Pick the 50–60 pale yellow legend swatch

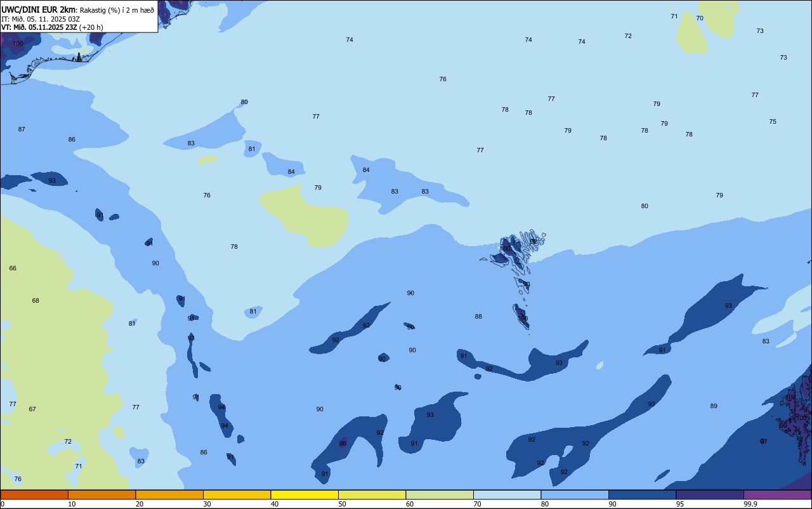tap(372, 494)
